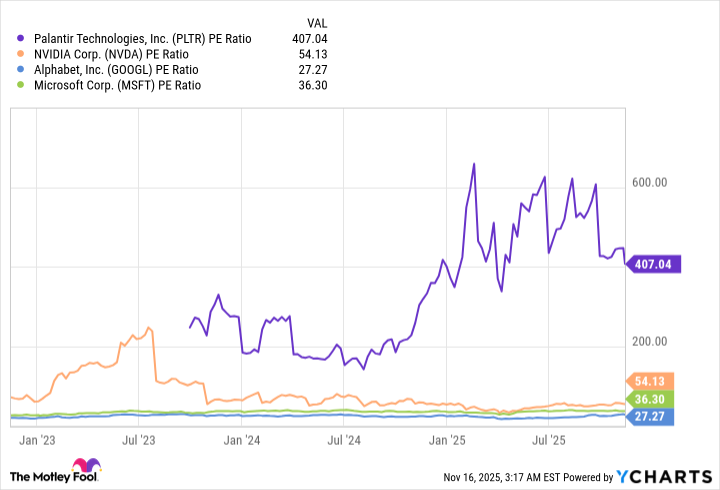Select 'NVIDIA Corp. (NVDA) PE Ratio' legend label
The image size is (720, 490).
tap(111, 55)
